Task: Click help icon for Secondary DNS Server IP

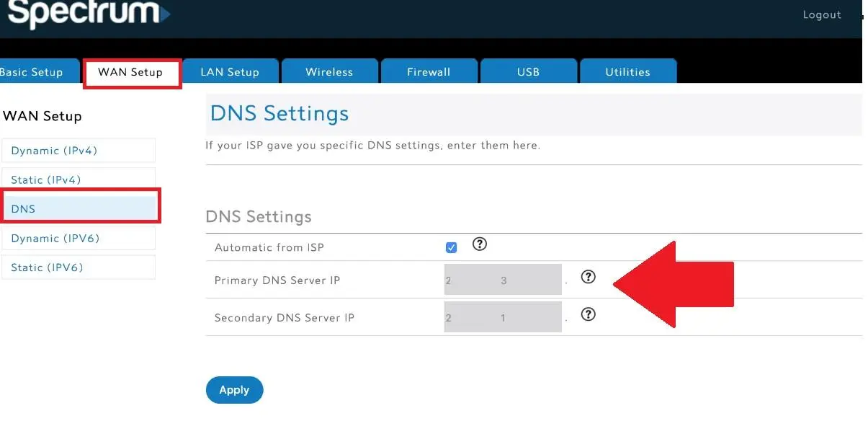Action: point(589,314)
